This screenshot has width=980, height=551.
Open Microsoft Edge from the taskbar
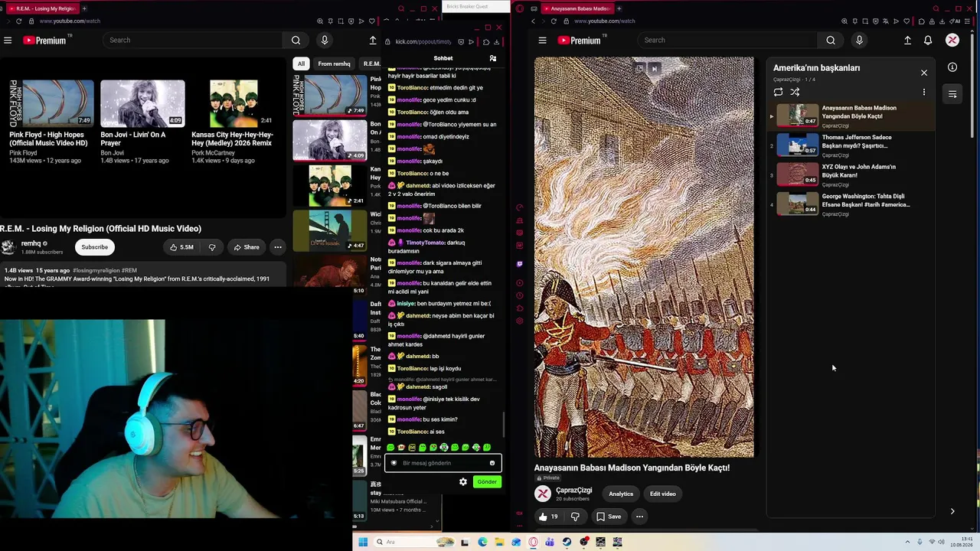pos(482,542)
